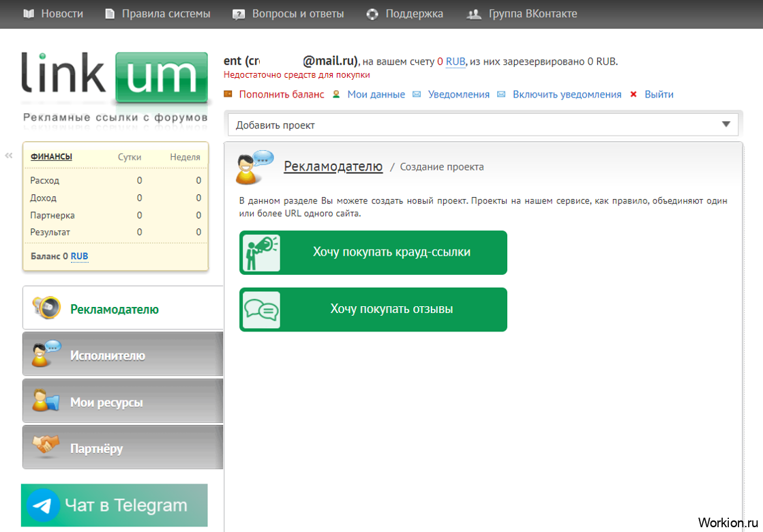Expand the Добавить проект combo box

[x=483, y=125]
